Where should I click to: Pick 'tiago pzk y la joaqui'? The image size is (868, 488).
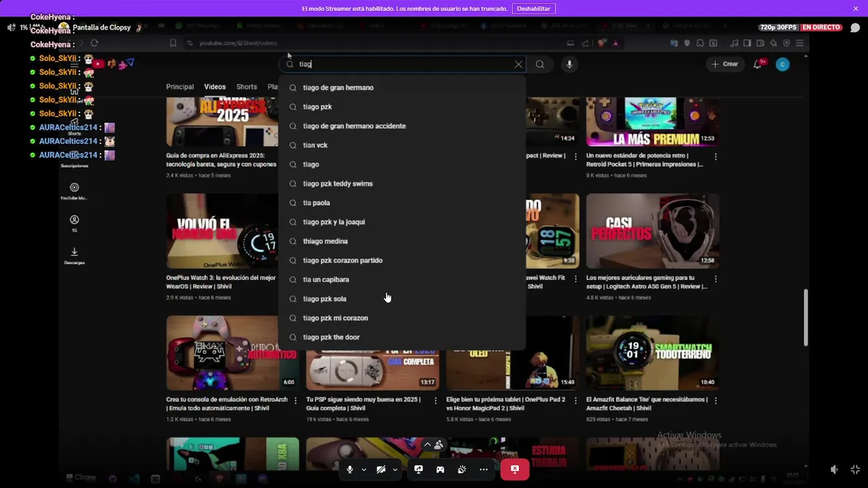click(402, 222)
